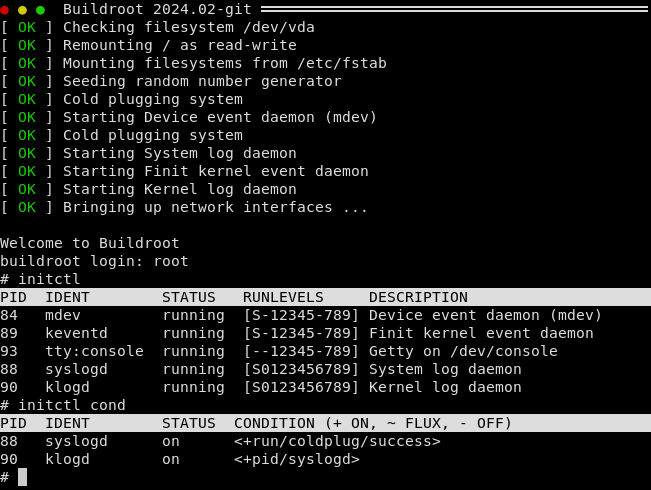Viewport: 651px width, 490px height.
Task: Click the yellow minimize dot
Action: click(x=22, y=10)
